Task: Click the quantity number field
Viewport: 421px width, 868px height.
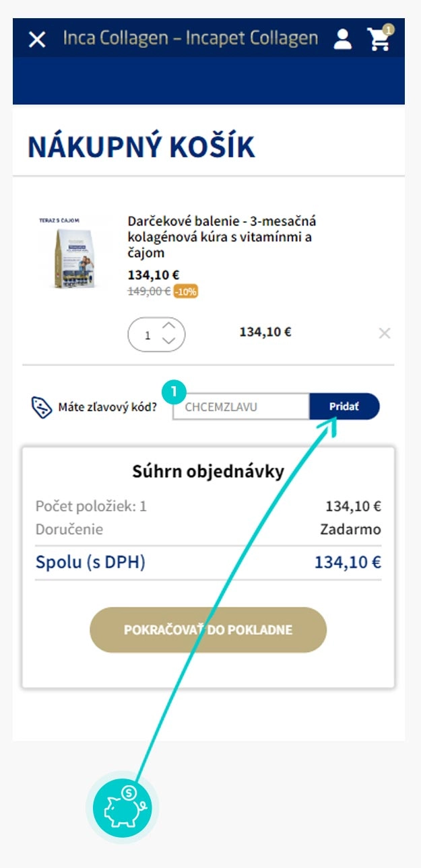Action: (x=148, y=334)
